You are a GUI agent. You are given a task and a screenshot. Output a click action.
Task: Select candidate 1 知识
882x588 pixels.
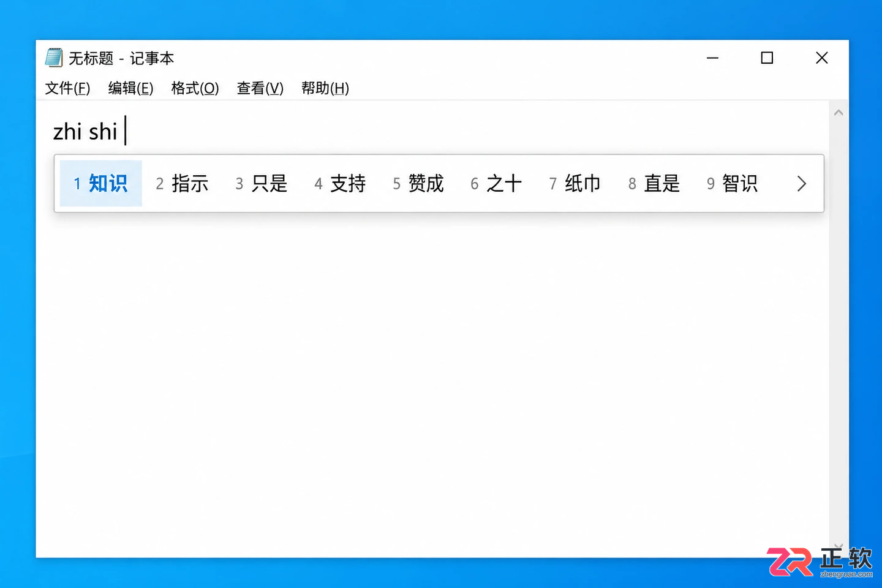tap(101, 183)
